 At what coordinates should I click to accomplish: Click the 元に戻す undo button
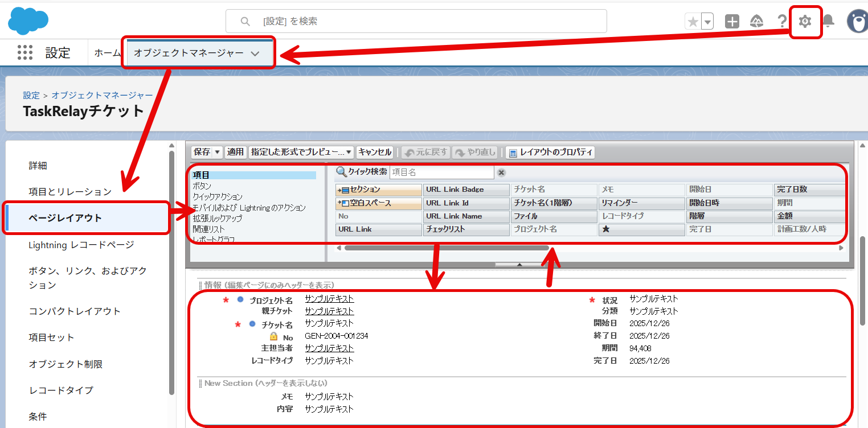point(426,152)
